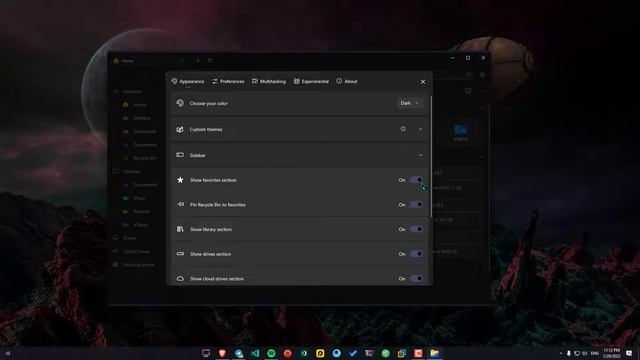Click the ENG language indicator
640x360 pixels.
coord(595,353)
